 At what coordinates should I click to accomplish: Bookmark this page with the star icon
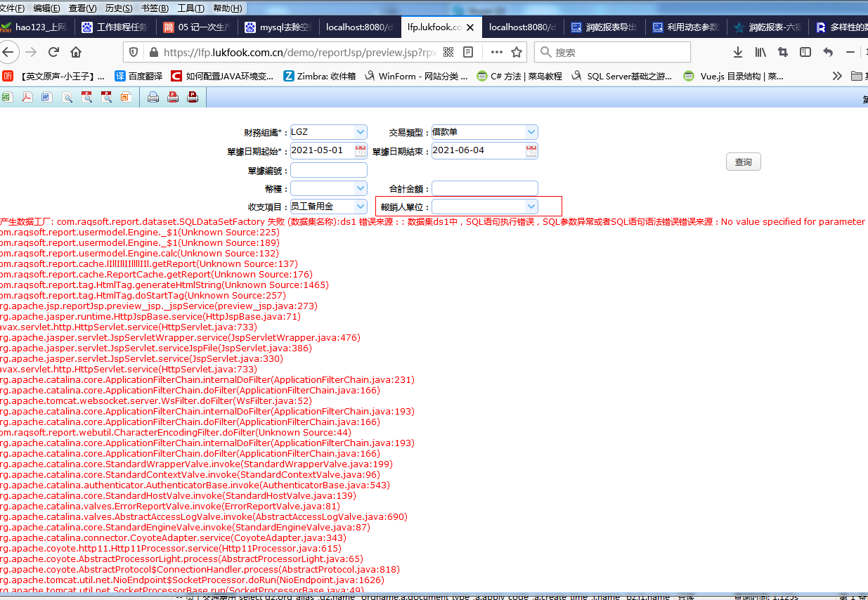(517, 52)
